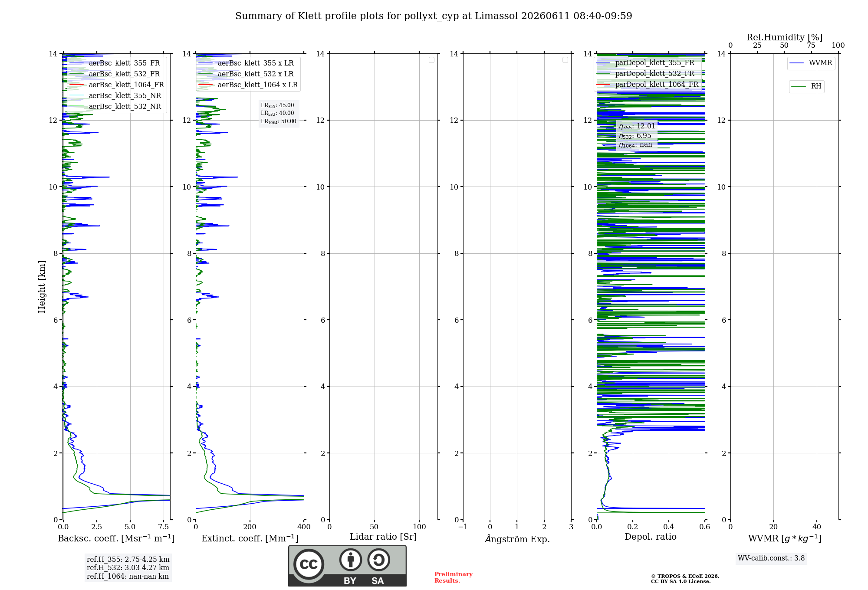
Task: Click the 'CC BY SA 4.0 License.' text
Action: point(681,581)
